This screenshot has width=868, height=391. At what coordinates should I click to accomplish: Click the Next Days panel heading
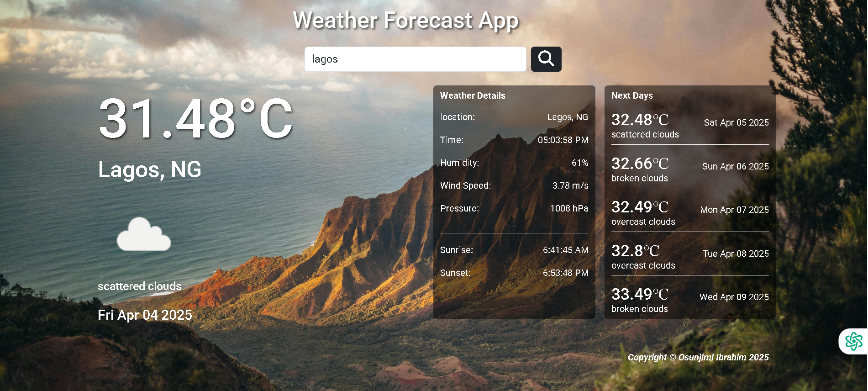coord(632,95)
